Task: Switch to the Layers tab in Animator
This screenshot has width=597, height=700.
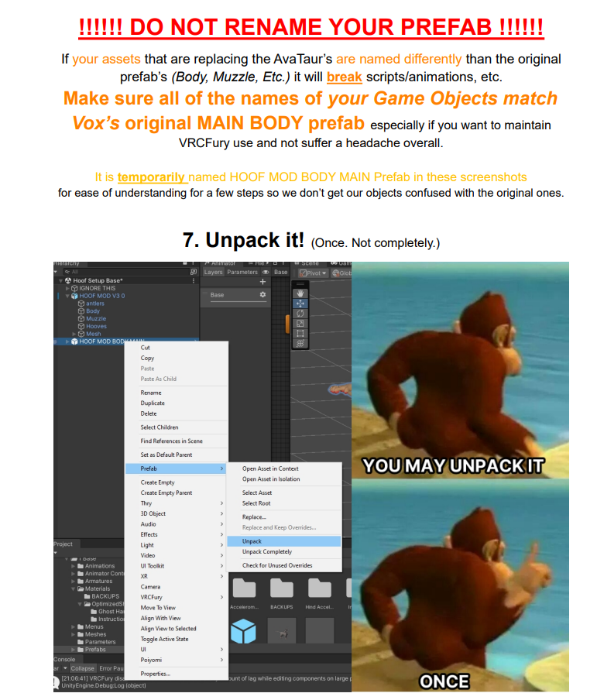Action: (213, 273)
